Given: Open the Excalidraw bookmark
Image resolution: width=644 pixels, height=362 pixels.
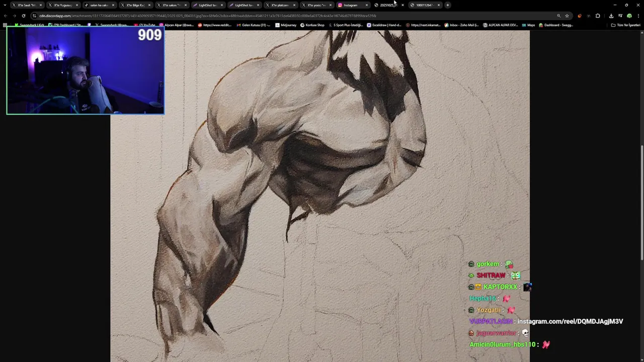Looking at the screenshot, I should [384, 25].
